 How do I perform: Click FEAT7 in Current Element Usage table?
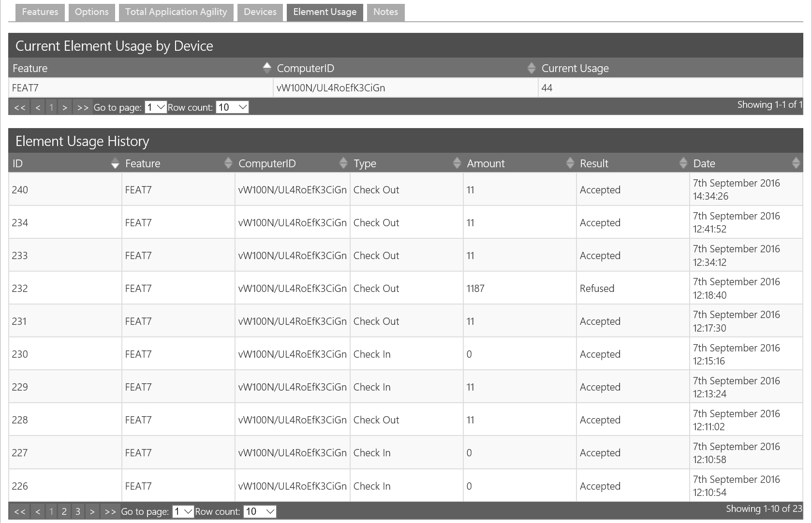point(25,88)
